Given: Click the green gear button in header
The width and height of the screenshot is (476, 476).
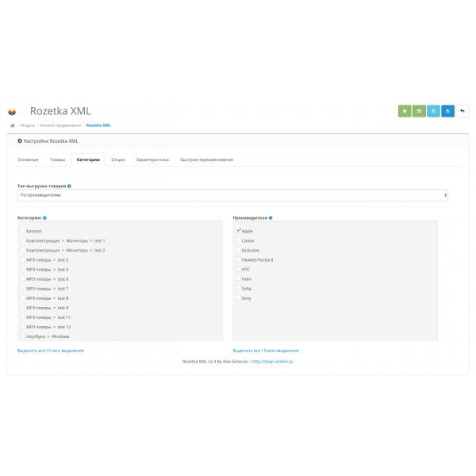Looking at the screenshot, I should click(x=405, y=111).
